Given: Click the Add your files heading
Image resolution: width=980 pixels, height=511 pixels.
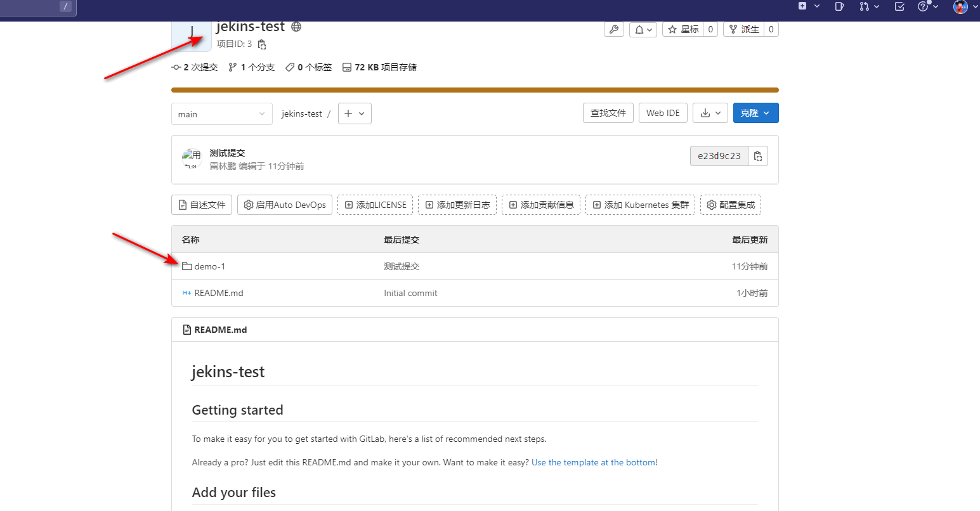Looking at the screenshot, I should [x=234, y=493].
